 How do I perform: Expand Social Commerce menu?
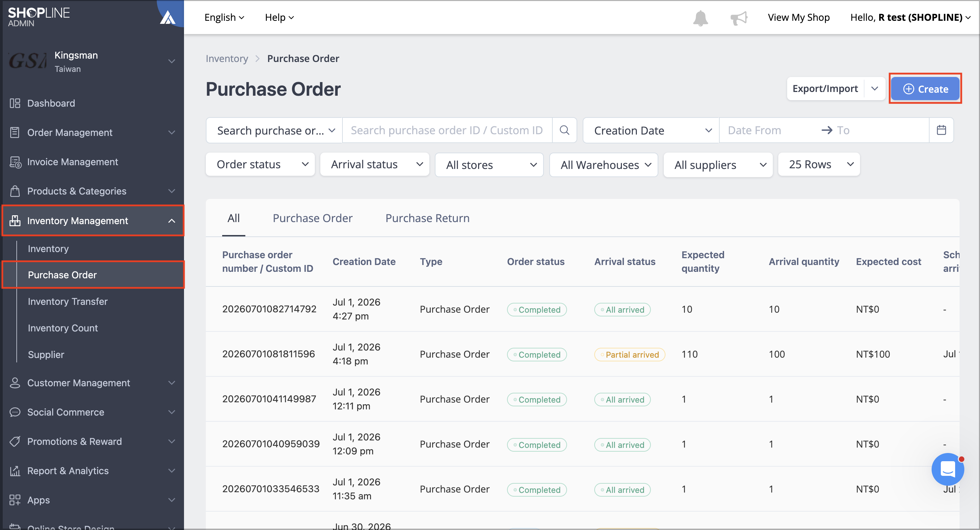pos(172,412)
